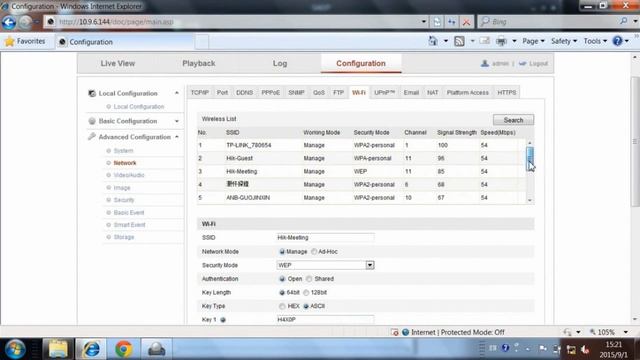
Task: Click the scanner device taskbar icon
Action: tap(156, 349)
